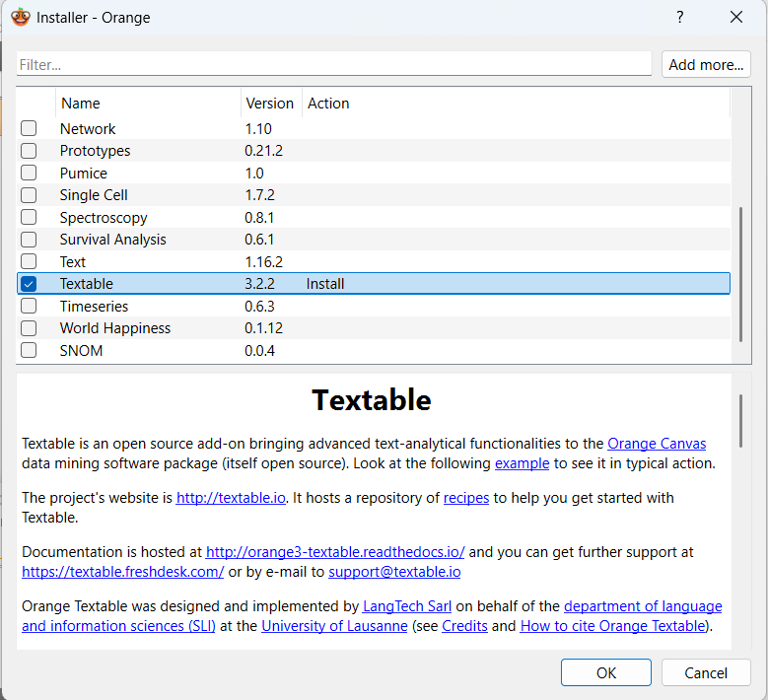Check the Network add-on checkbox

[x=29, y=128]
